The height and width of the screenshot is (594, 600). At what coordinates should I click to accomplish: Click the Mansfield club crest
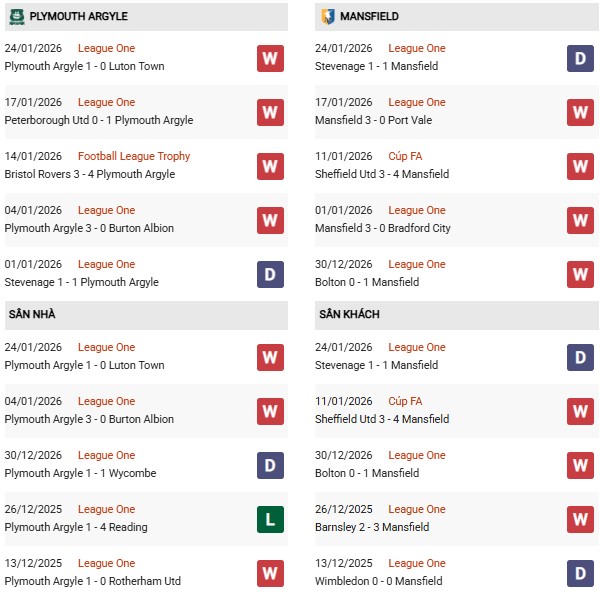click(326, 17)
